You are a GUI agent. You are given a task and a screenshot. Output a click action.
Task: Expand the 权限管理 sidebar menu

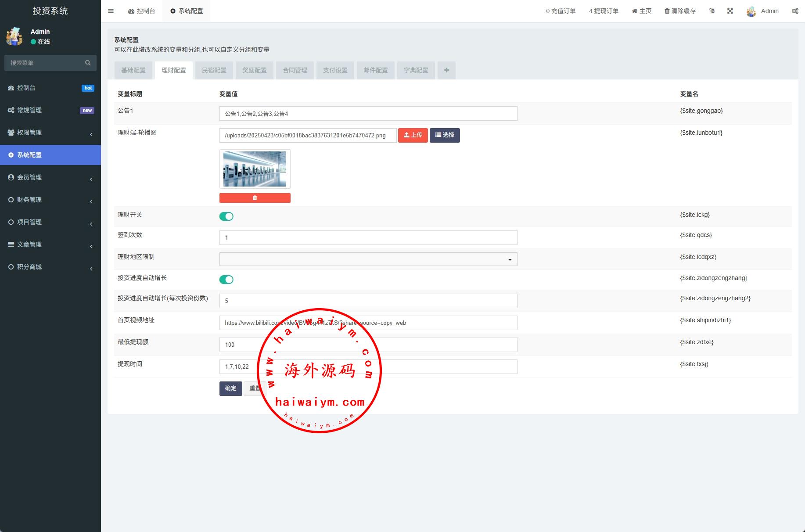point(50,133)
